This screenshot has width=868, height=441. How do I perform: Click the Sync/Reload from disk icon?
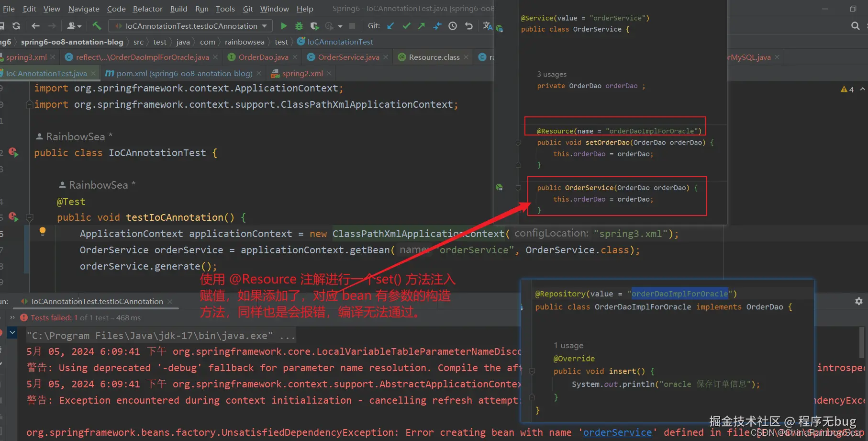16,26
